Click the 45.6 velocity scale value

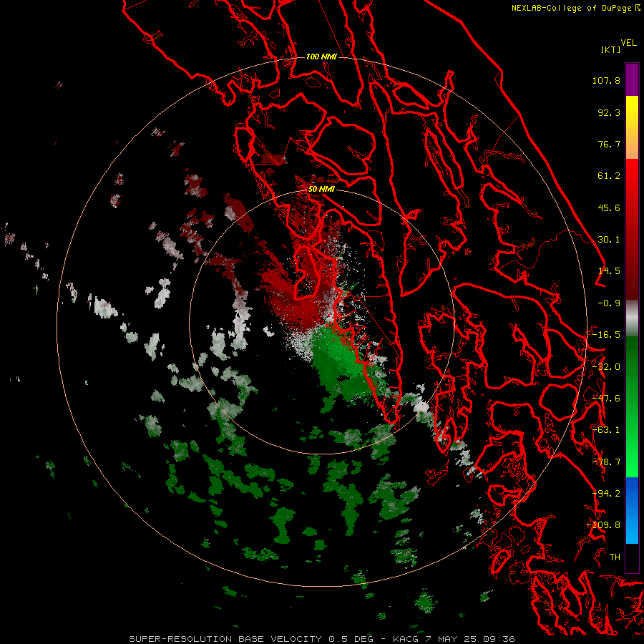click(x=609, y=208)
